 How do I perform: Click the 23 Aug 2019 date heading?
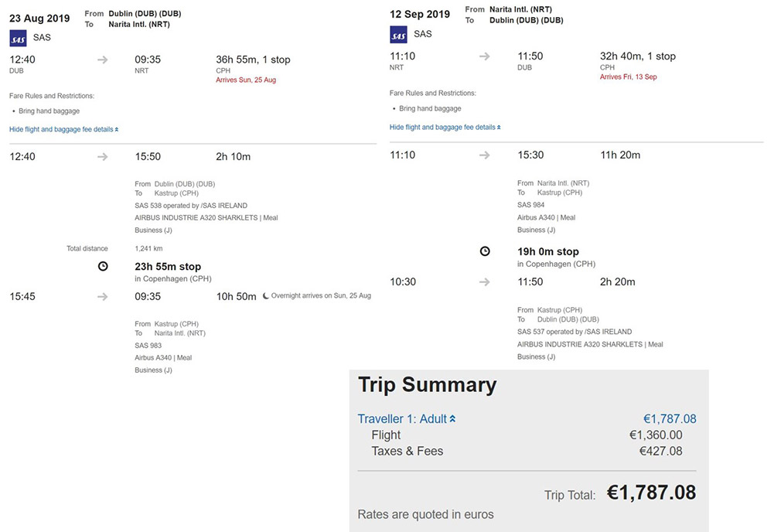39,19
